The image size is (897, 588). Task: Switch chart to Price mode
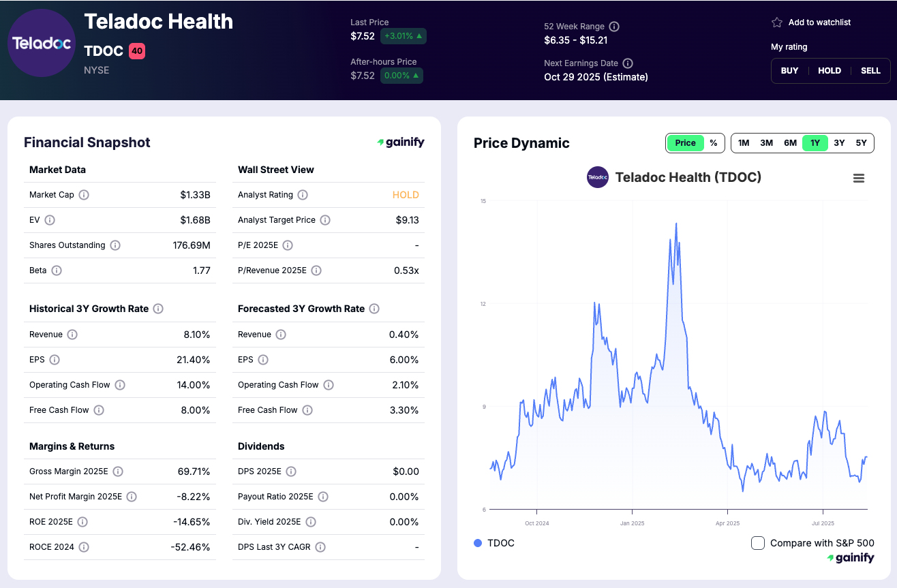685,143
